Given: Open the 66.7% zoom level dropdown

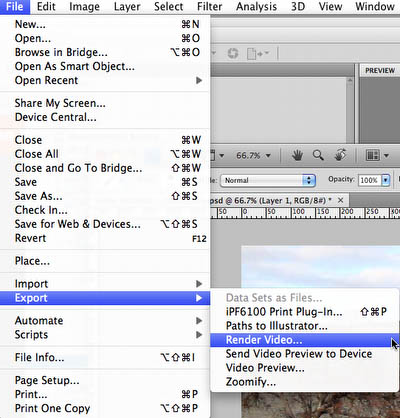Looking at the screenshot, I should pyautogui.click(x=253, y=155).
